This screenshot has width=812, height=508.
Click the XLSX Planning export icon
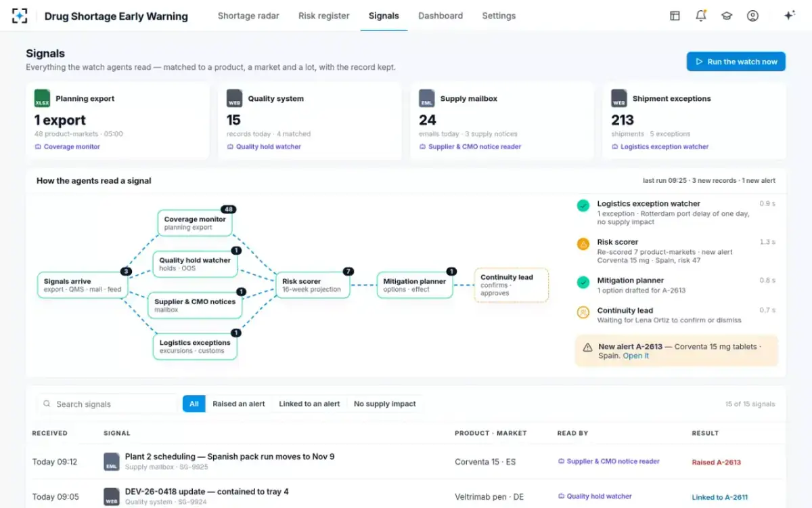(43, 98)
